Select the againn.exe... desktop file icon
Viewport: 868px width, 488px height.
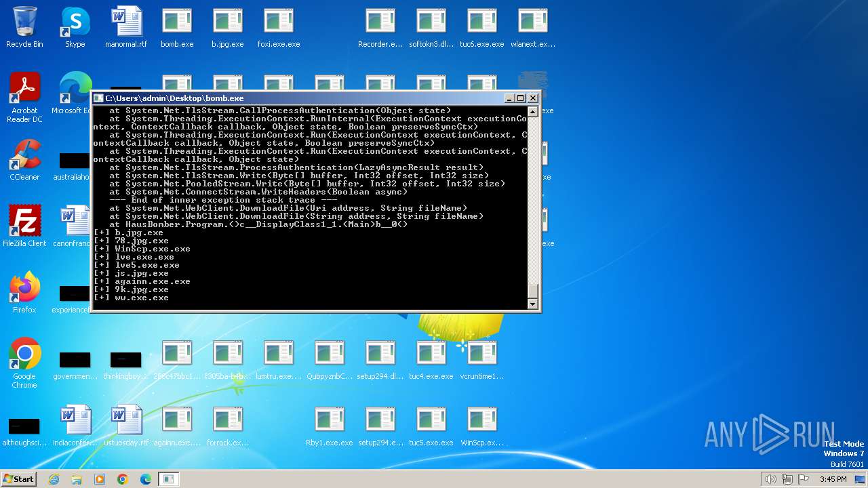click(177, 426)
